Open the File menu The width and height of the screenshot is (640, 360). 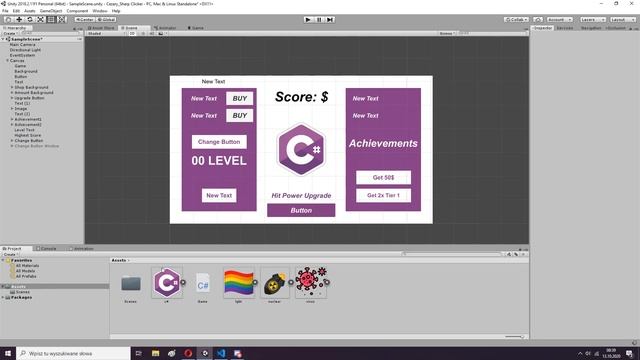[5, 11]
